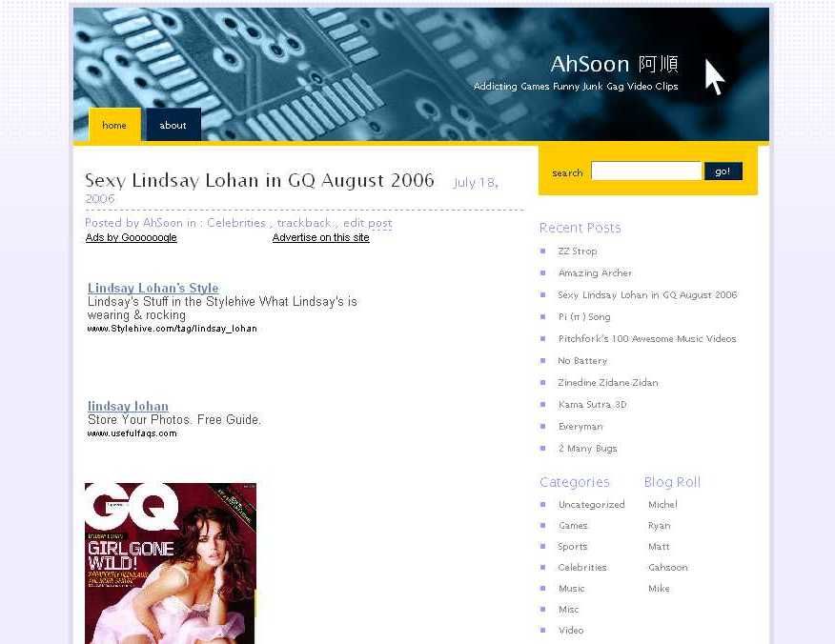835x644 pixels.
Task: Open recent post ZZ Strop
Action: click(x=578, y=251)
